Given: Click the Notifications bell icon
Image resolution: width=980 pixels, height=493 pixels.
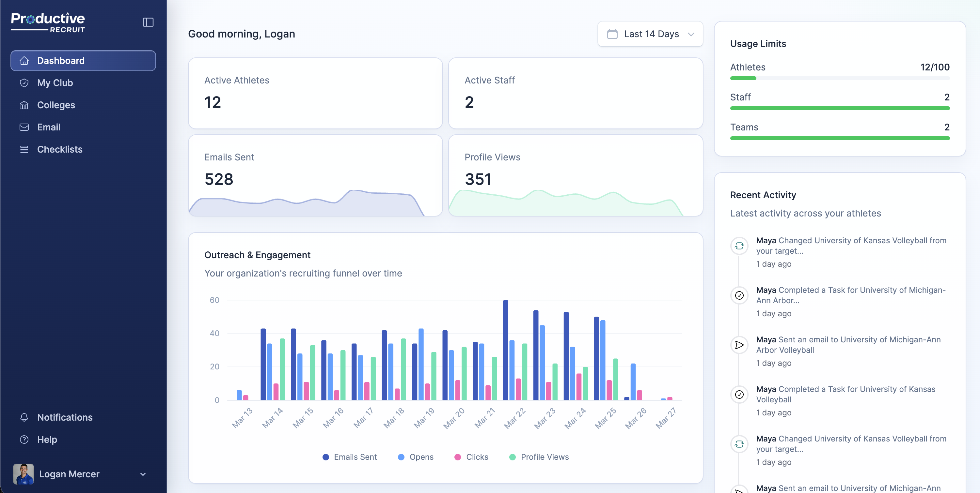Looking at the screenshot, I should 24,417.
